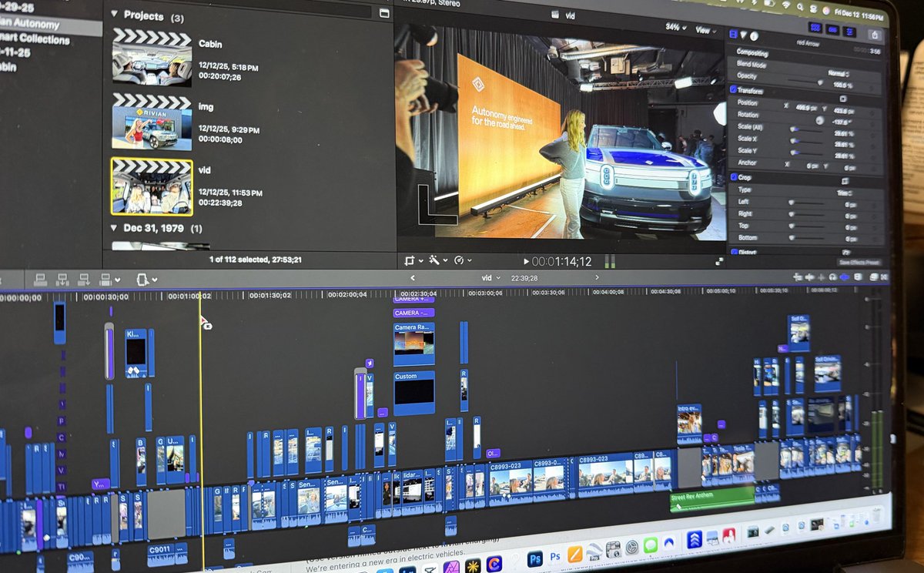Open the Crop Type Trim dropdown
The height and width of the screenshot is (573, 924).
pos(845,193)
